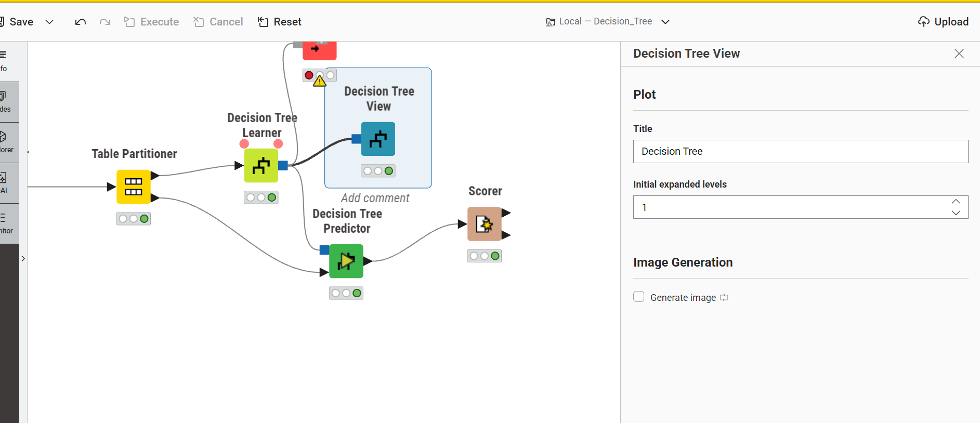Click the Table Partitioner status traffic light
This screenshot has height=423, width=980.
pos(134,219)
